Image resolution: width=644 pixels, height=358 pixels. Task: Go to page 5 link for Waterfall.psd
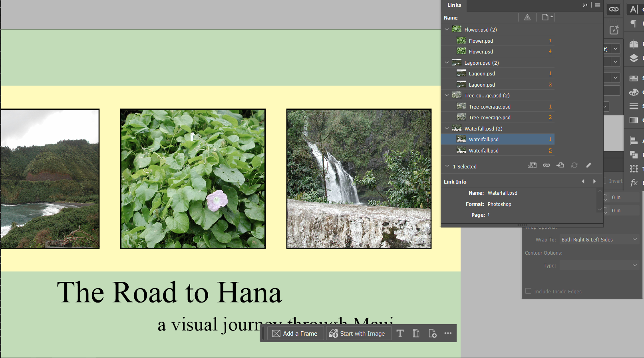click(x=550, y=150)
